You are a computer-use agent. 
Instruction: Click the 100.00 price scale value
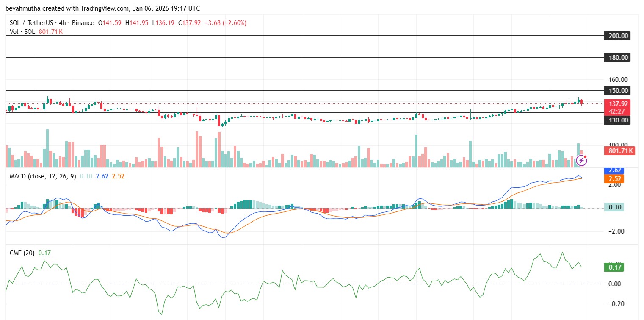pyautogui.click(x=618, y=145)
